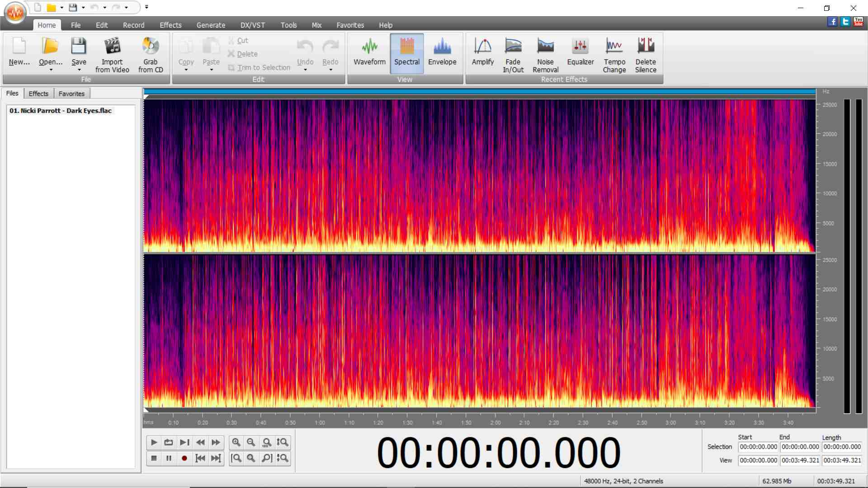Click the round application logo button

pyautogui.click(x=15, y=13)
